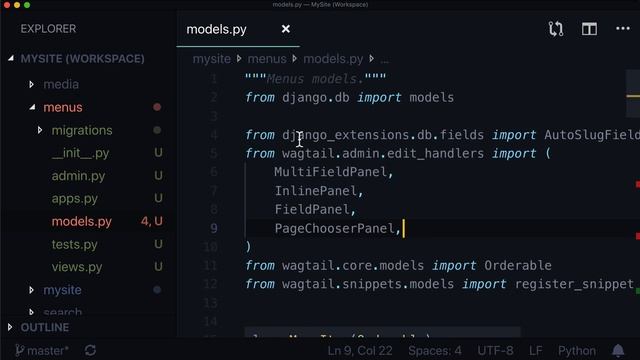Screen dimensions: 640x360
Task: Open models.py in the explorer
Action: (x=82, y=222)
